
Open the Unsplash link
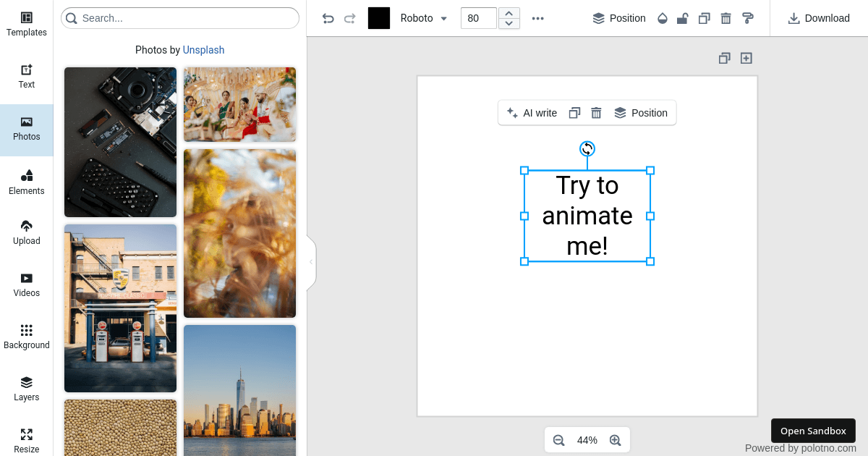[x=203, y=50]
